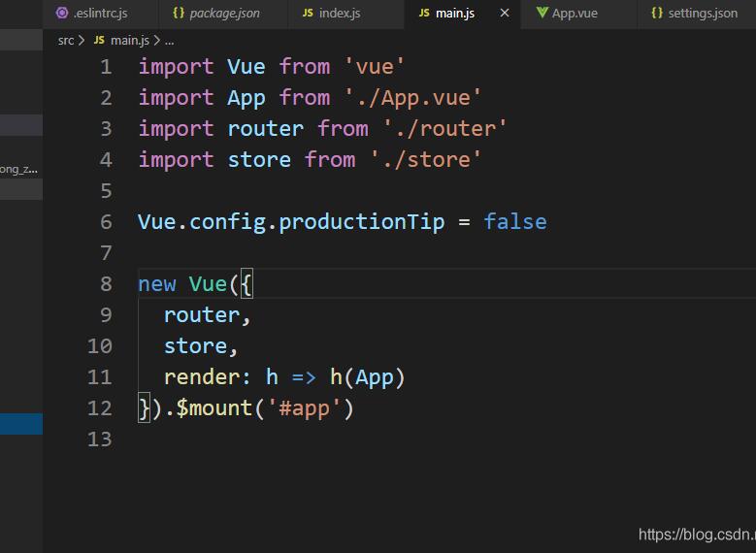The width and height of the screenshot is (756, 553).
Task: Click the braces icon on package.json tab
Action: click(179, 14)
